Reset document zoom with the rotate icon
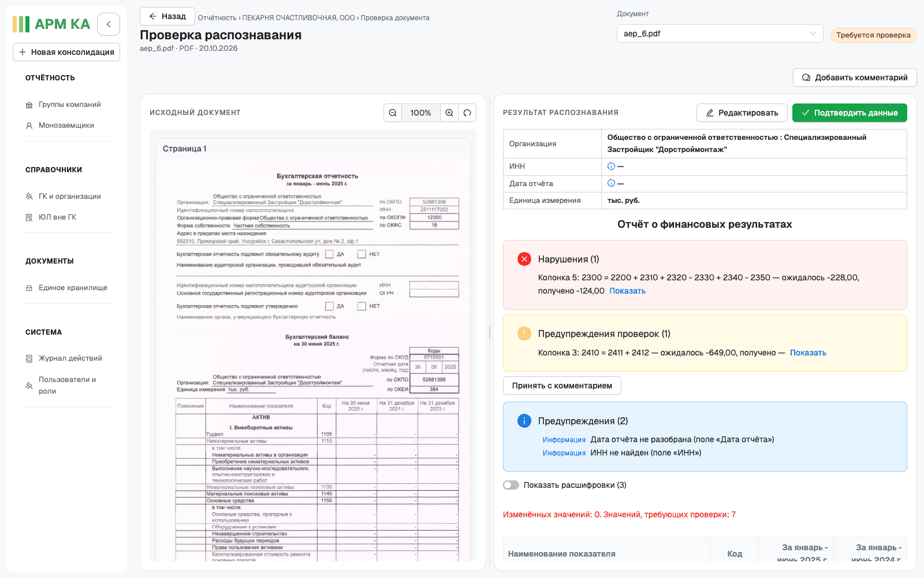The height and width of the screenshot is (578, 924). click(467, 113)
